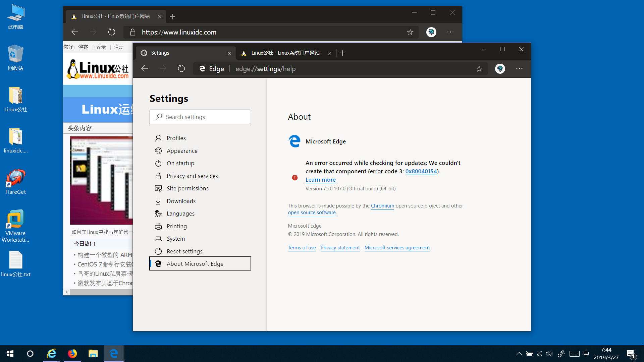
Task: Open Reset settings section
Action: (200, 251)
